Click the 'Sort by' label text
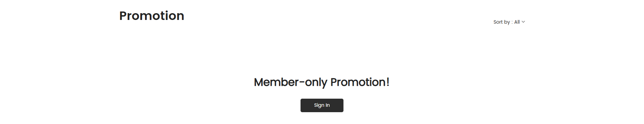The height and width of the screenshot is (124, 644). 502,22
